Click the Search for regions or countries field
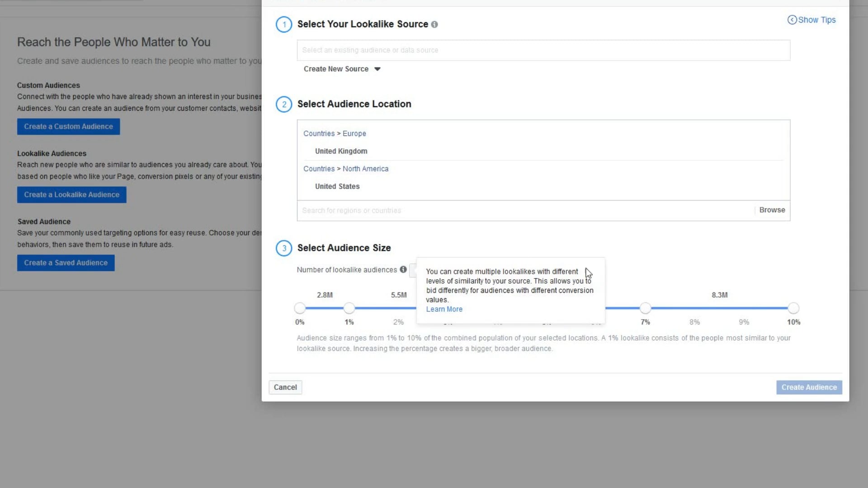Image resolution: width=868 pixels, height=488 pixels. (525, 211)
